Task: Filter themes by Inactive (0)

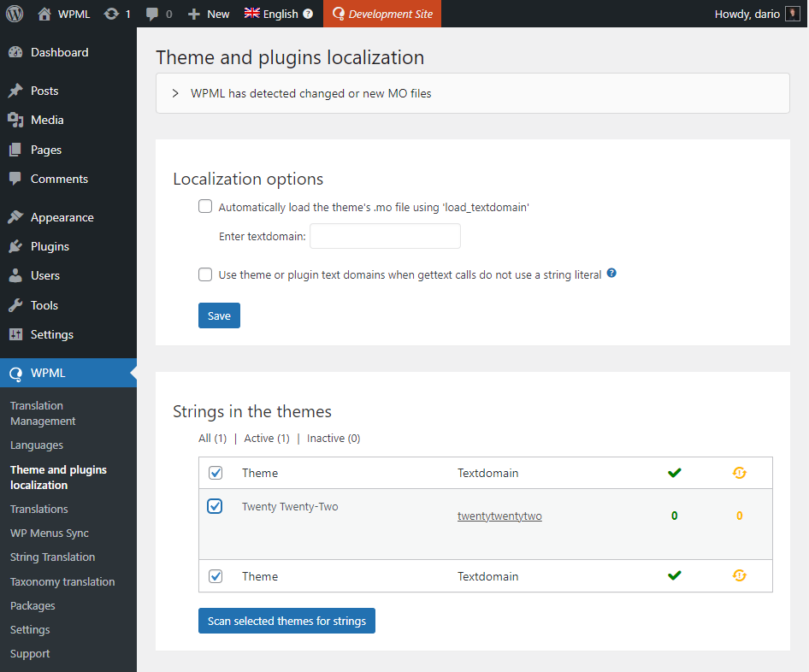Action: coord(334,438)
